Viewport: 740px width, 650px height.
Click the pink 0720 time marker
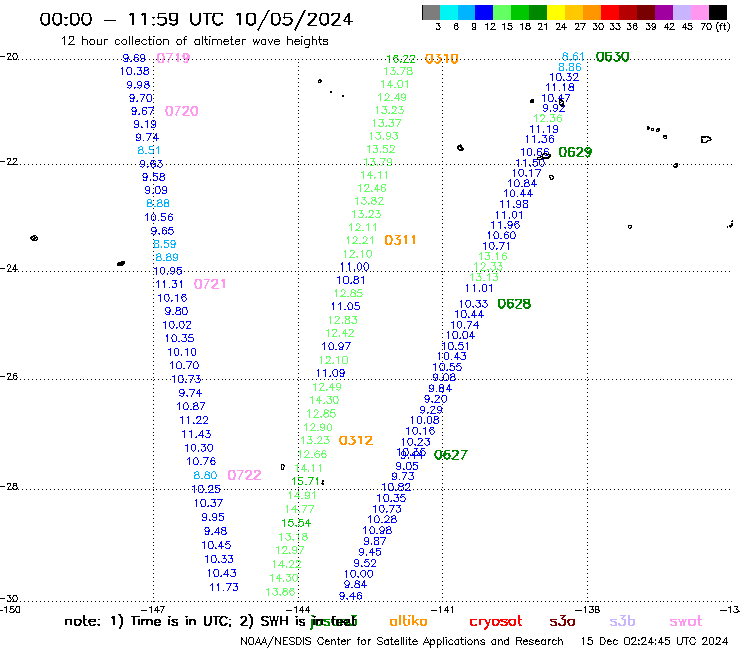click(181, 111)
